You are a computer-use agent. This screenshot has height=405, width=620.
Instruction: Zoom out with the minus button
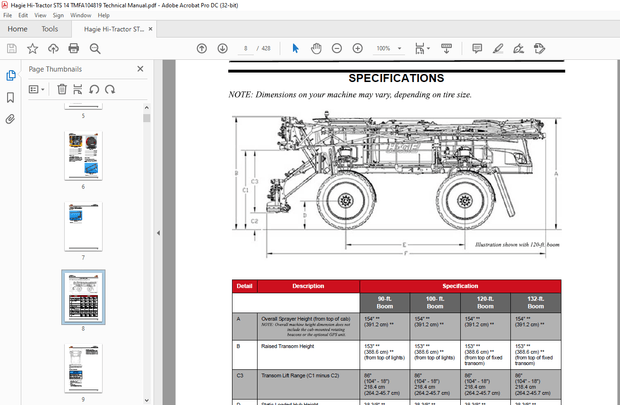coord(336,48)
